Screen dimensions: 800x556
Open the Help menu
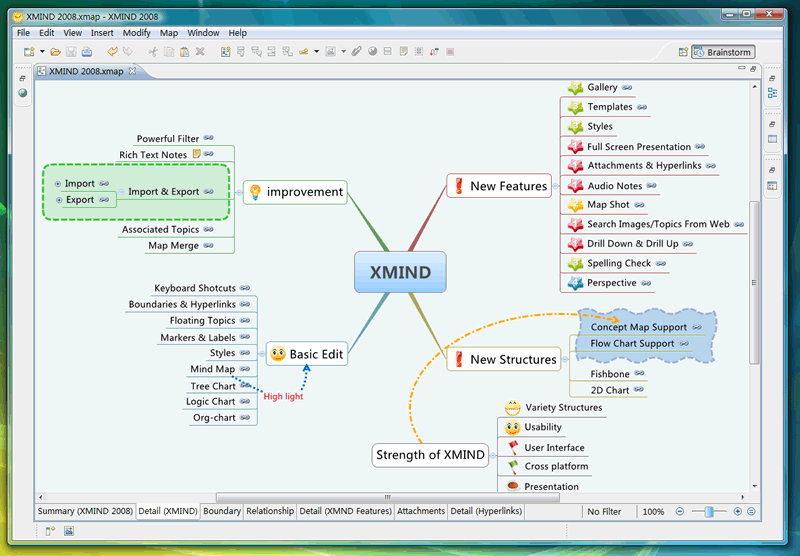[237, 33]
